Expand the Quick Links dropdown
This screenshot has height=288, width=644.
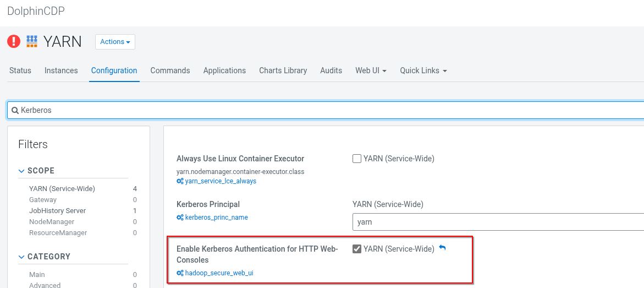423,70
